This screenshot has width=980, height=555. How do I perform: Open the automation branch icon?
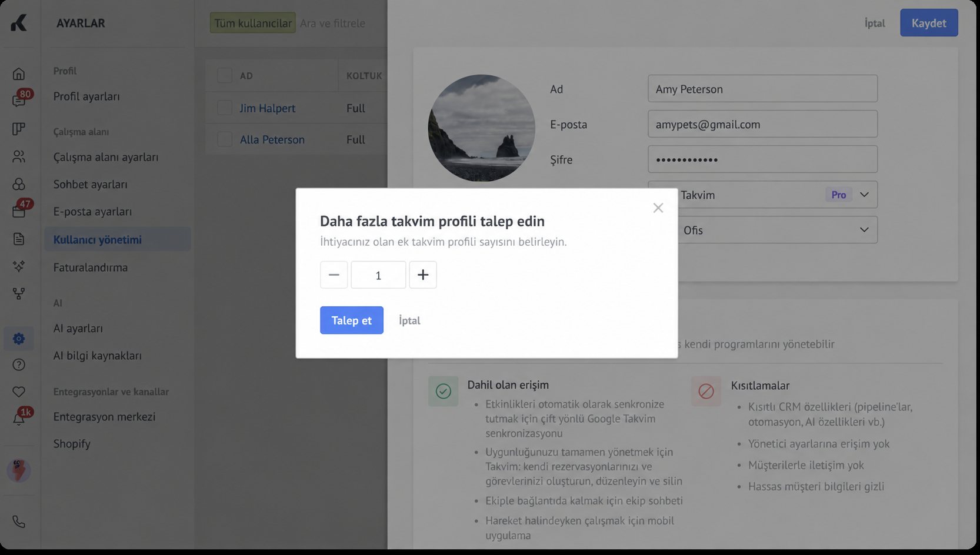click(19, 293)
